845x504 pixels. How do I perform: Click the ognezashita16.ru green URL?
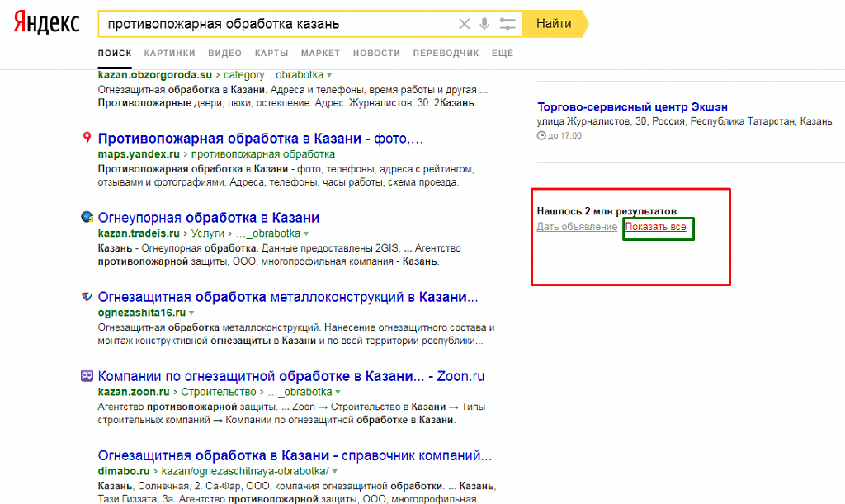pyautogui.click(x=142, y=313)
